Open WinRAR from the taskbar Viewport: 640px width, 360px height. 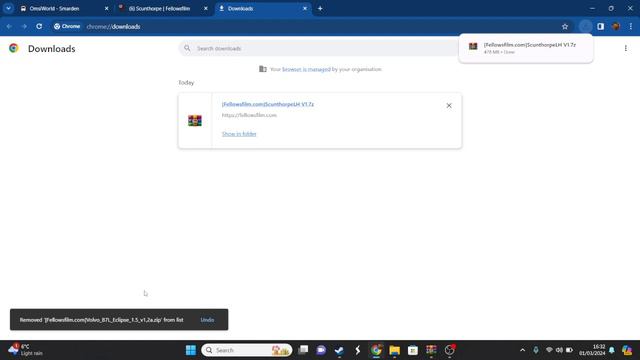tap(431, 350)
